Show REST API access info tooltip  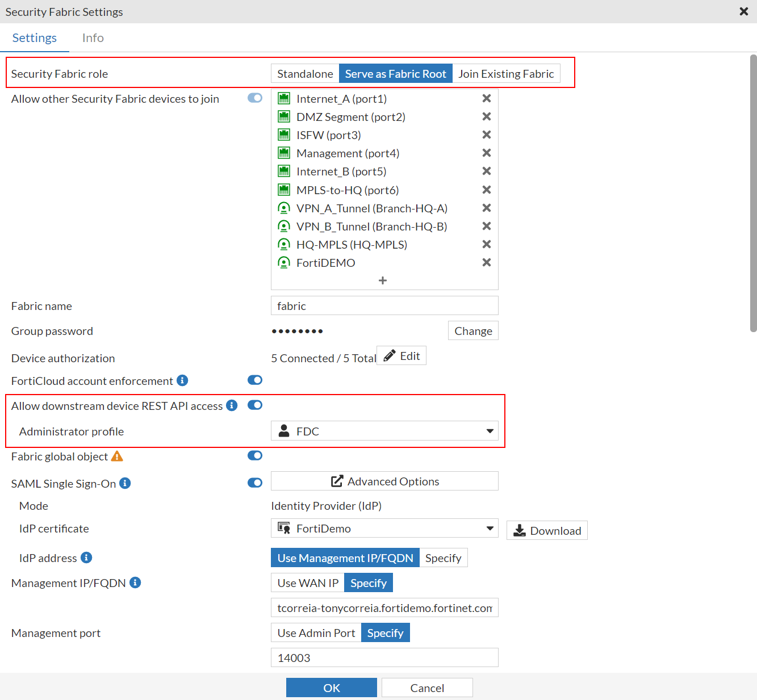[x=232, y=405]
